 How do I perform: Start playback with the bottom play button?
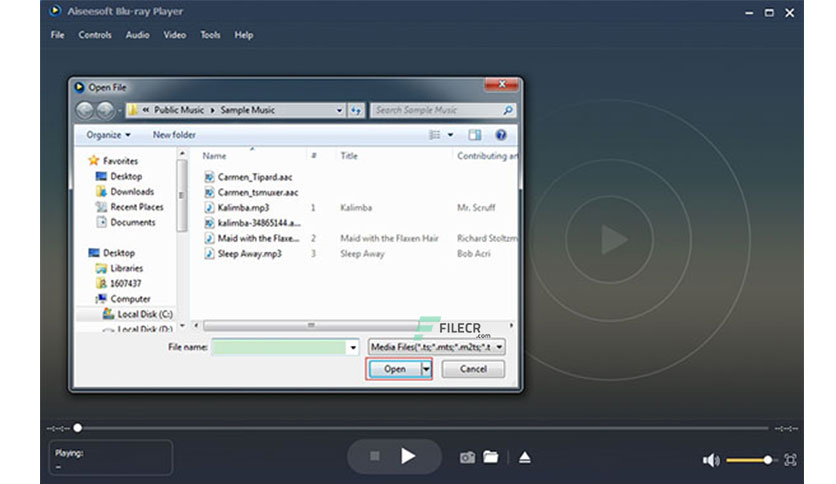pyautogui.click(x=408, y=456)
